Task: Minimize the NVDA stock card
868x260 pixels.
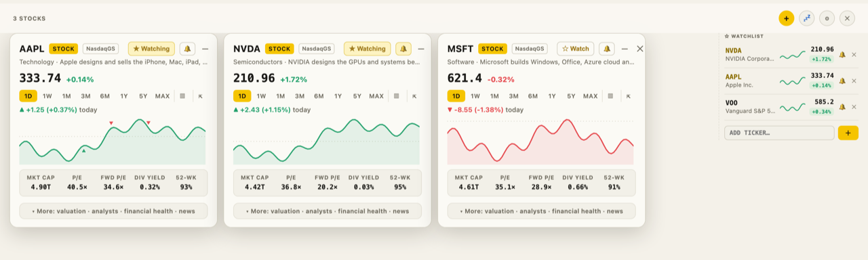Action: (420, 49)
